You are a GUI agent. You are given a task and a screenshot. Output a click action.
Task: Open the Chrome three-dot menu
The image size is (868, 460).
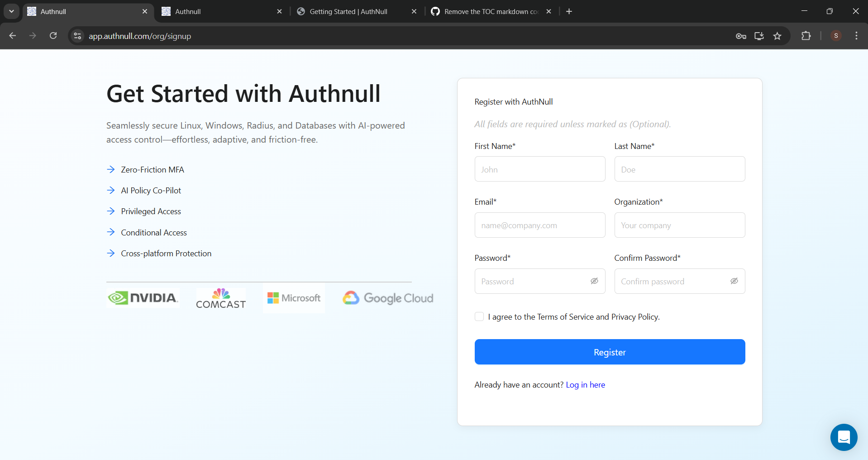tap(856, 36)
